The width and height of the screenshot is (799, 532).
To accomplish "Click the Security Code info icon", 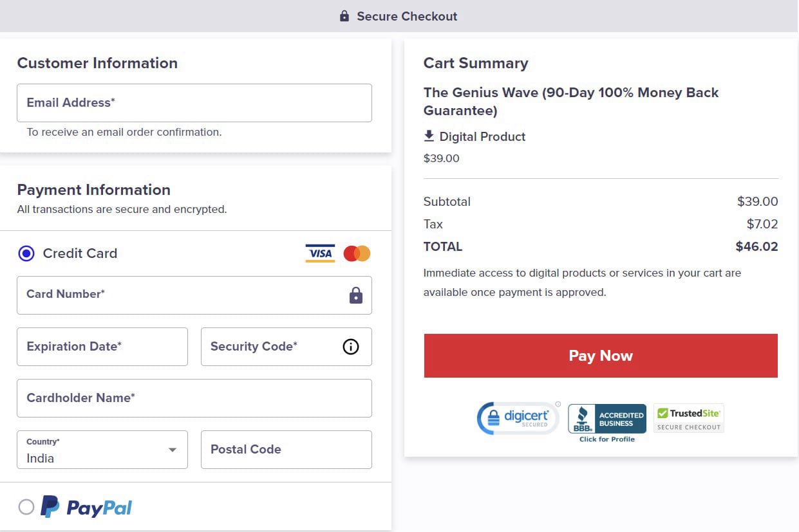I will click(350, 347).
